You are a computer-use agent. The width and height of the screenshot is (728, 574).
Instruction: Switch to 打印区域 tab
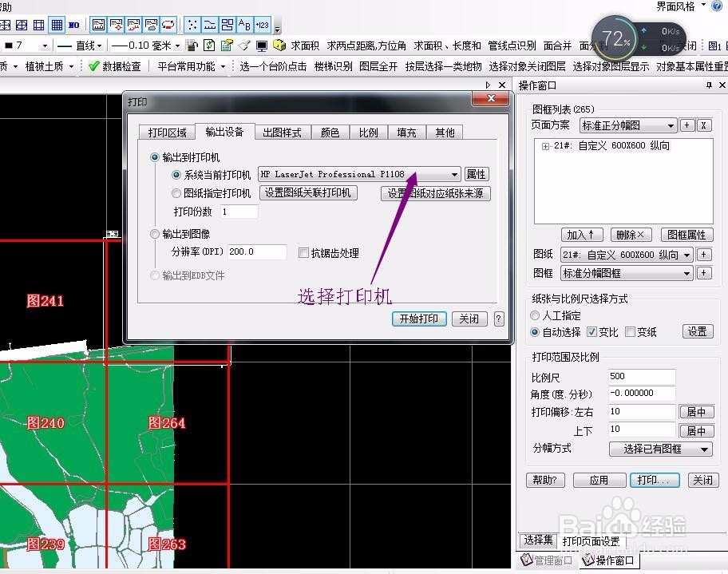coord(167,133)
